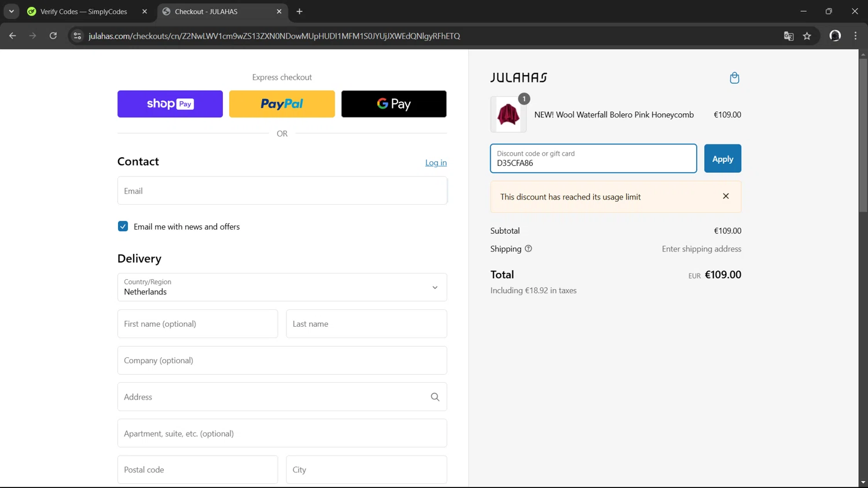Close the Verify Codes — SimplyCodes tab
Screen dimensions: 868x488
[x=145, y=12]
